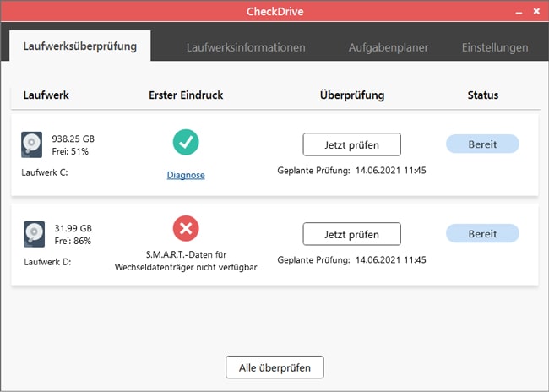Image resolution: width=549 pixels, height=392 pixels.
Task: Close the CheckDrive window
Action: point(535,14)
